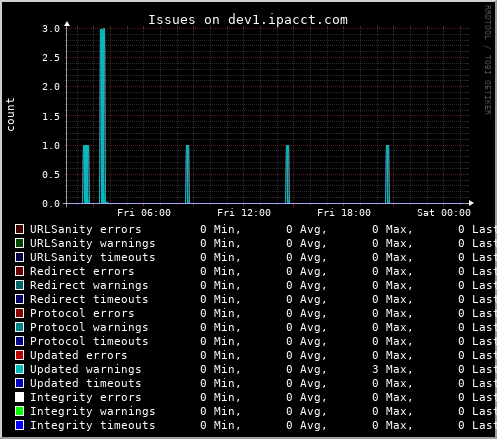The image size is (497, 439).
Task: Click the tallest cyan spike reaching 3.0
Action: pos(103,116)
